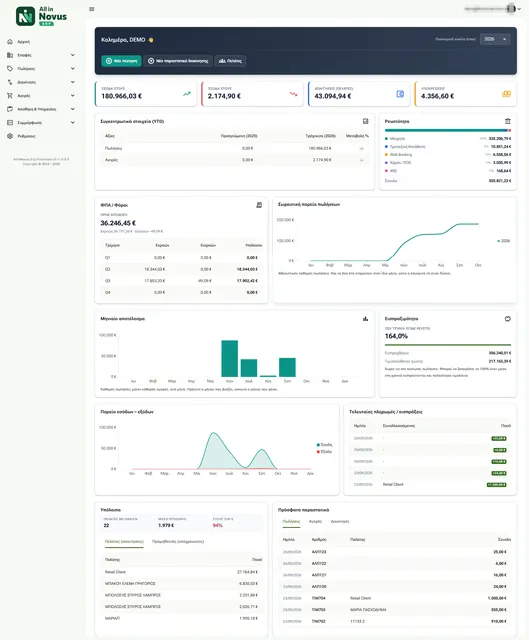This screenshot has width=529, height=640.
Task: Click the bank icon in Ρευστότητα card
Action: point(507,121)
